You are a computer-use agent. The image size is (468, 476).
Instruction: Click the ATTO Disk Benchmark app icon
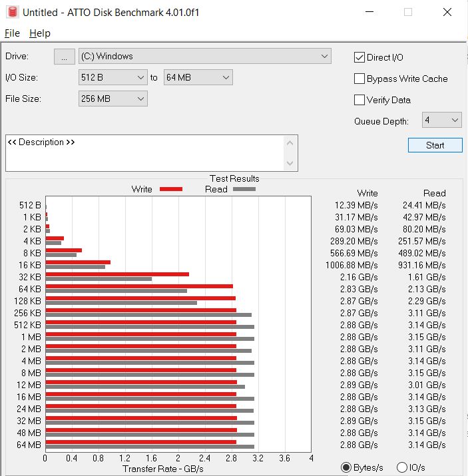[x=13, y=12]
